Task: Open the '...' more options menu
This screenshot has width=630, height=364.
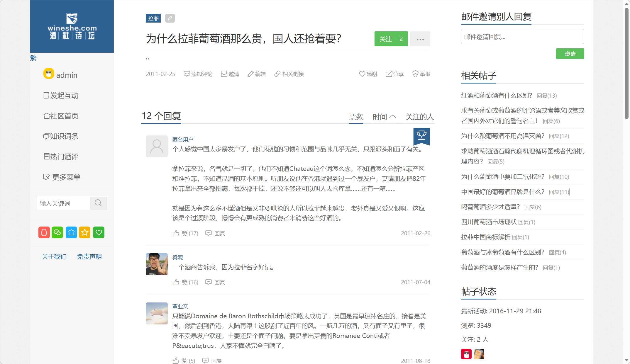Action: click(420, 39)
